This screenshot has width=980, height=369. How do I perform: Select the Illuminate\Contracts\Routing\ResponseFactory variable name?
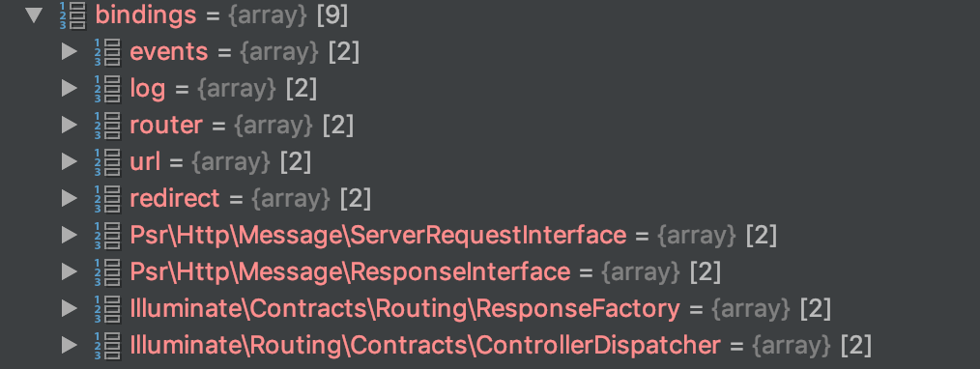[x=404, y=309]
